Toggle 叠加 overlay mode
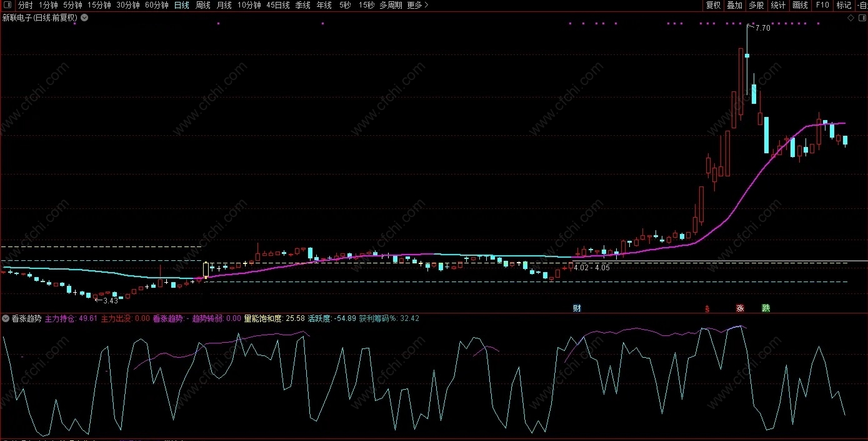The width and height of the screenshot is (868, 441). (734, 5)
